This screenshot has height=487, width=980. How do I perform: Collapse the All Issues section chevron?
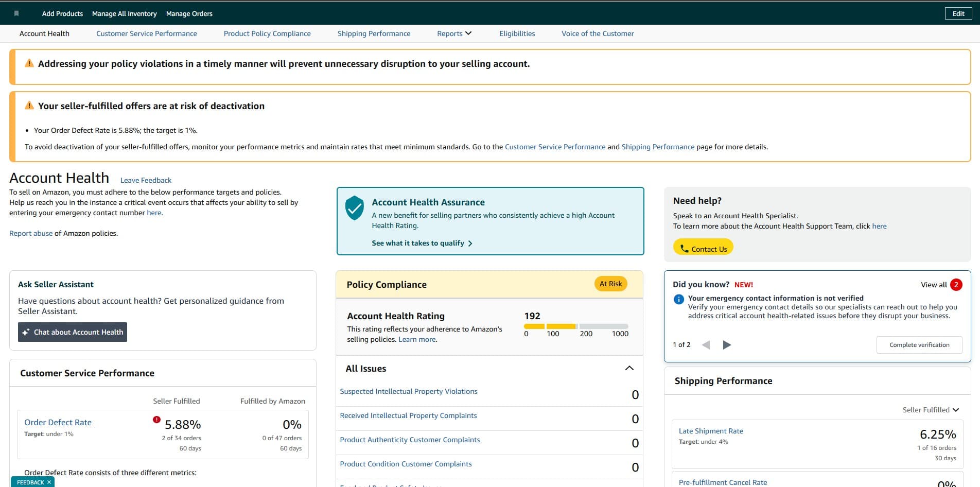coord(629,368)
